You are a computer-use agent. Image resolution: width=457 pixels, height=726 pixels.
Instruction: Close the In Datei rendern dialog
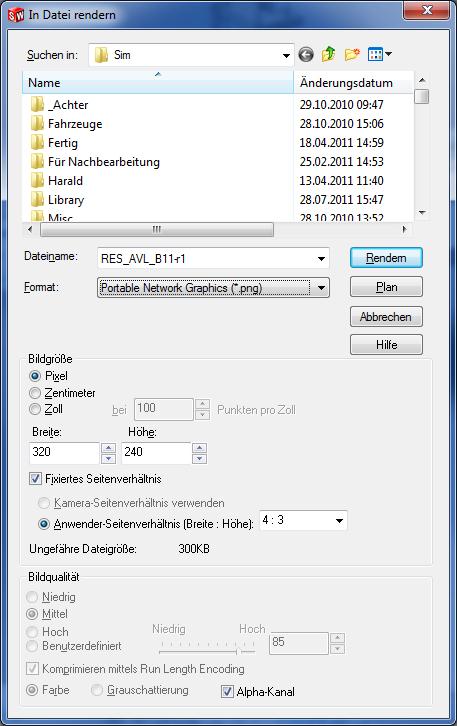426,10
